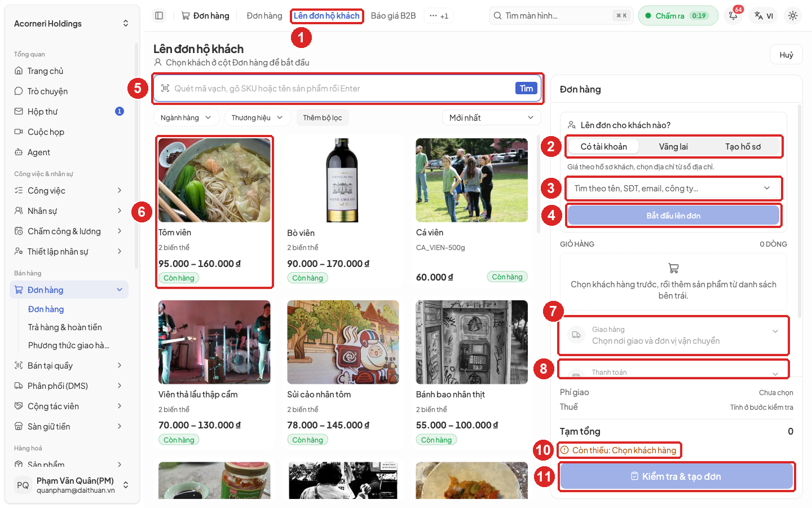
Task: Expand the Giao hàng section
Action: pyautogui.click(x=673, y=335)
